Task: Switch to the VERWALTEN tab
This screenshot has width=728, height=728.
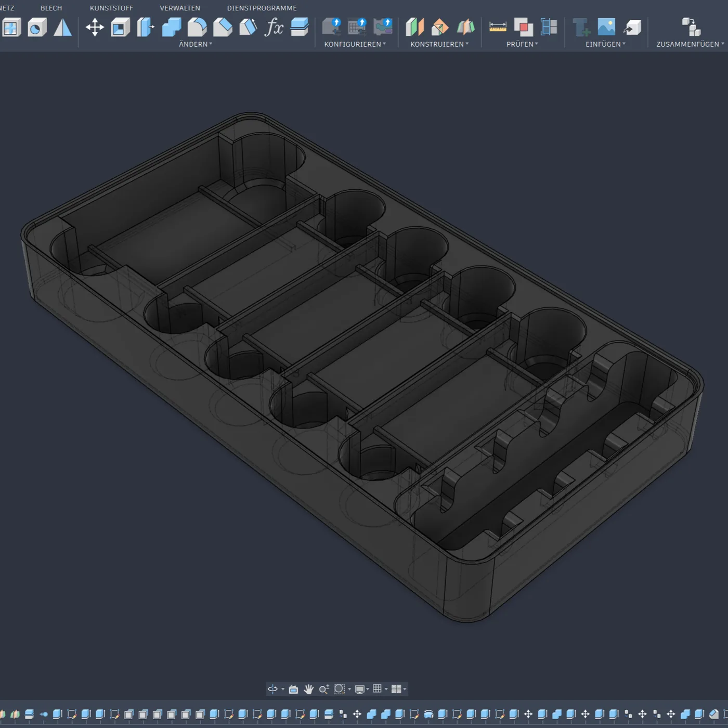Action: coord(180,8)
